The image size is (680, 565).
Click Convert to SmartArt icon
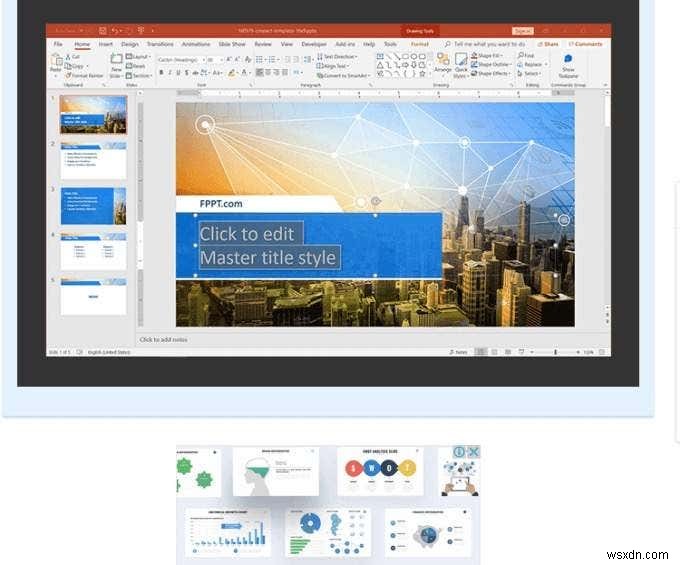pyautogui.click(x=320, y=75)
